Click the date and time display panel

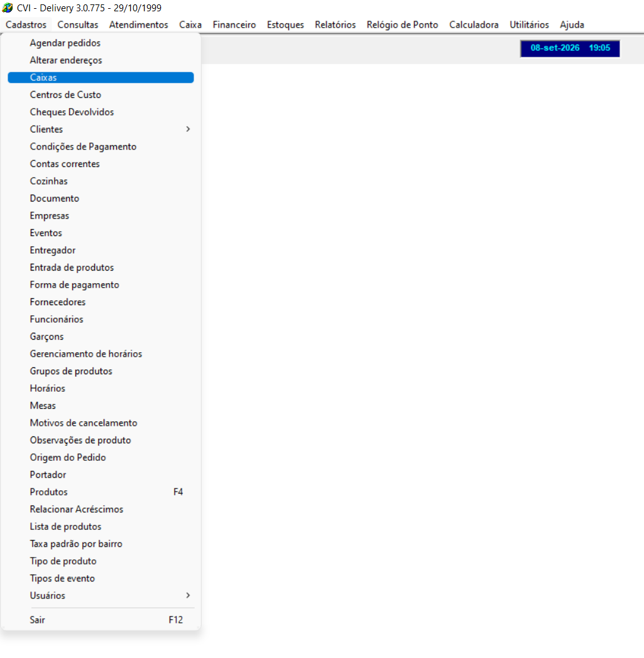coord(570,48)
